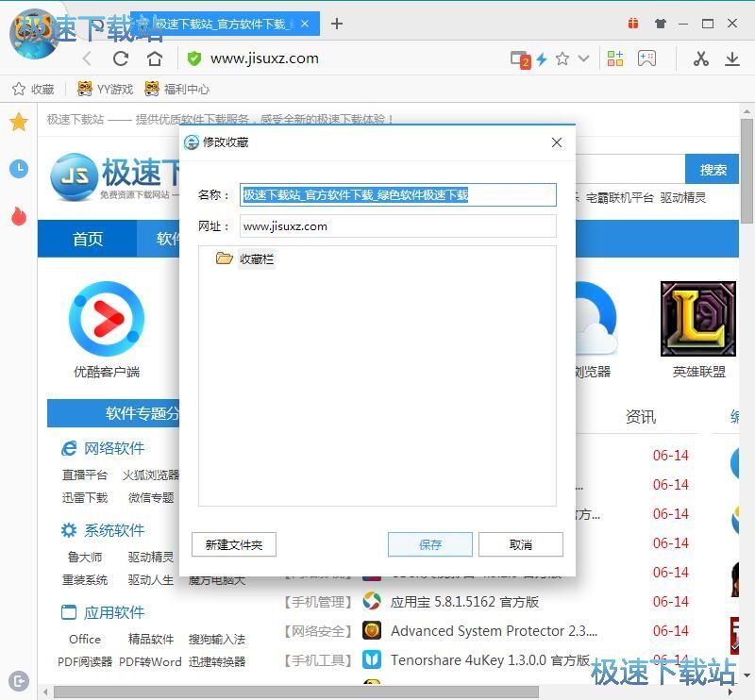
Task: Reload the page with the refresh icon
Action: (121, 58)
